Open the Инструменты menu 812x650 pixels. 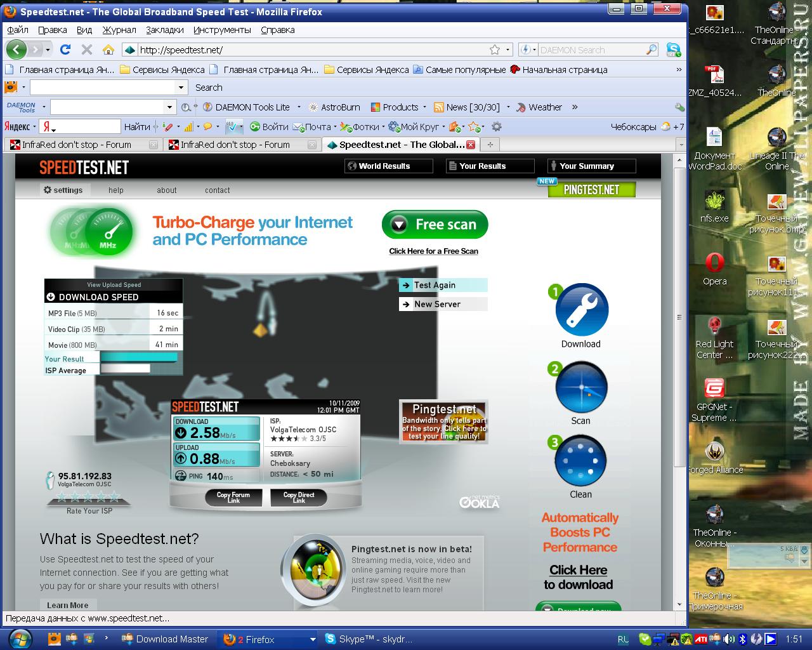[222, 30]
